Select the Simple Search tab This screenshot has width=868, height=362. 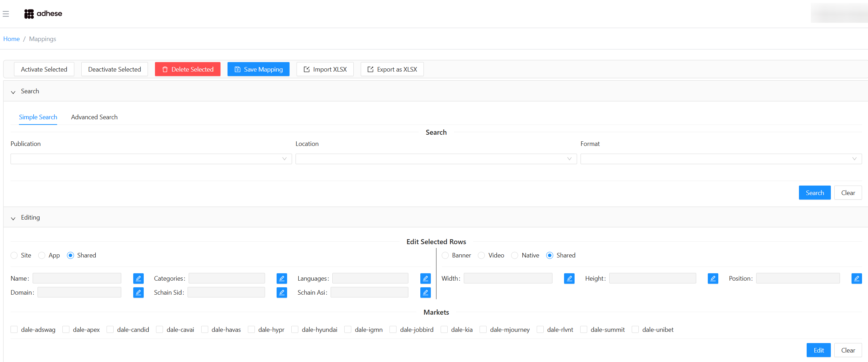(38, 117)
